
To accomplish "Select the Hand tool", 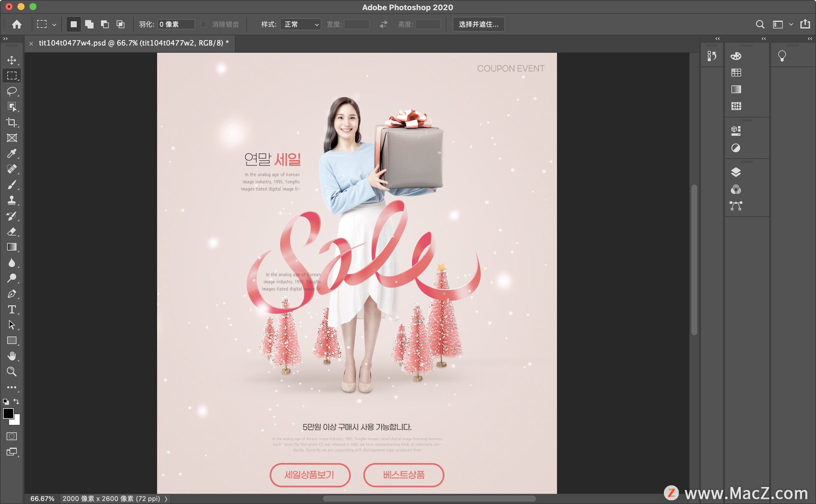I will coord(12,356).
